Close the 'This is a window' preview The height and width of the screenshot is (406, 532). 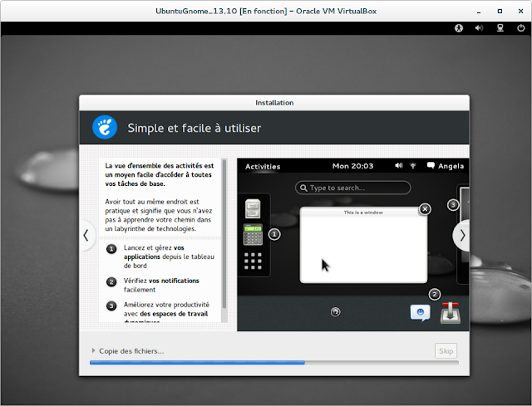point(425,209)
